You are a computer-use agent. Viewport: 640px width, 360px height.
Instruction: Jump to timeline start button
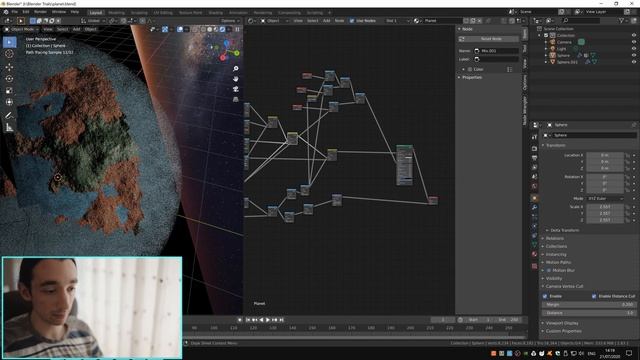[x=248, y=320]
